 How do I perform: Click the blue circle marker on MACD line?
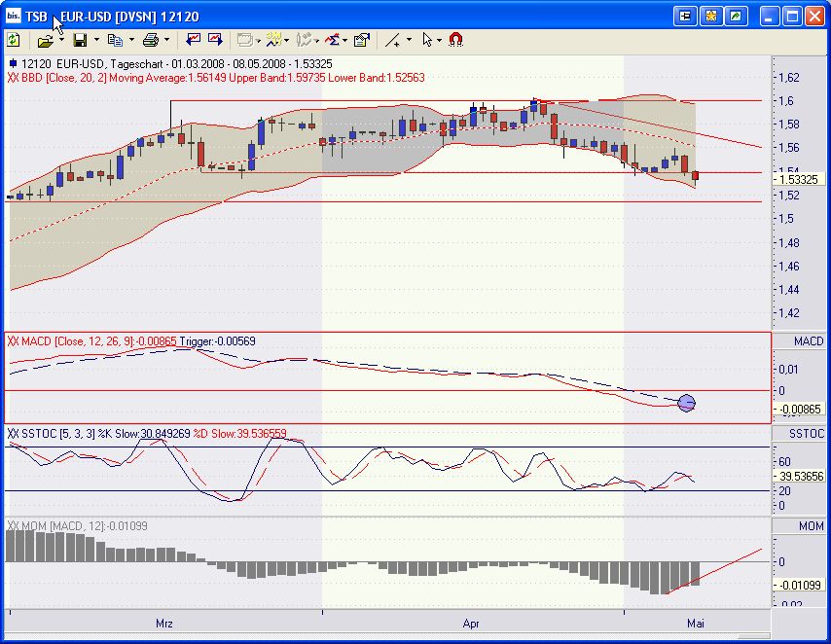tap(686, 404)
